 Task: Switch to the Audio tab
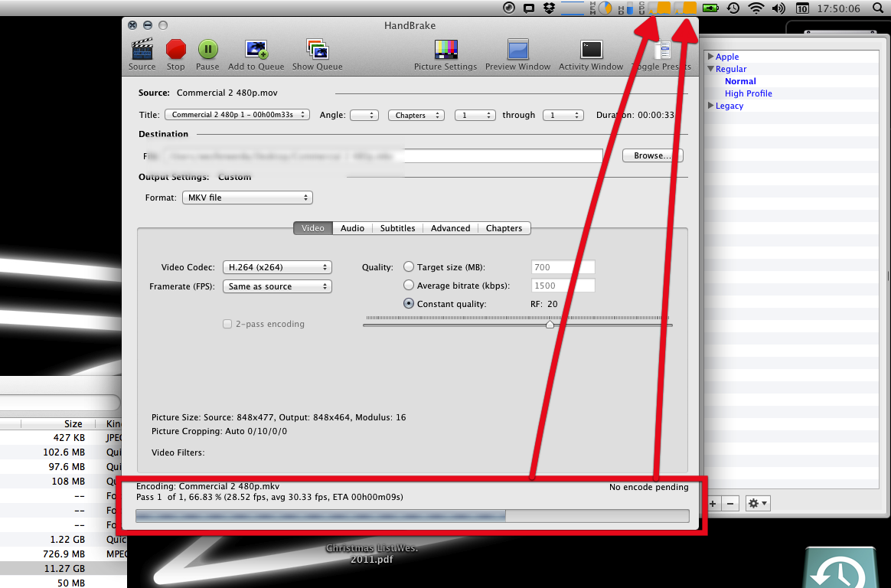pos(352,228)
